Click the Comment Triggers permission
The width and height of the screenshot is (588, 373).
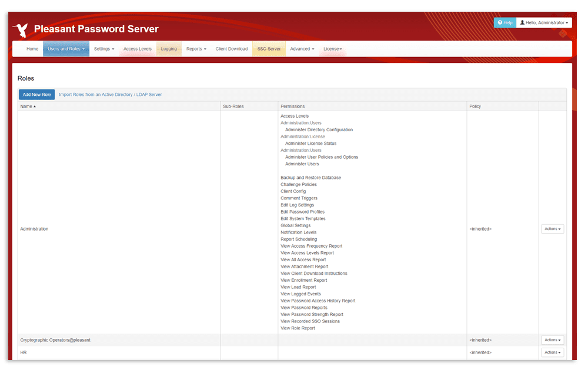coord(299,198)
